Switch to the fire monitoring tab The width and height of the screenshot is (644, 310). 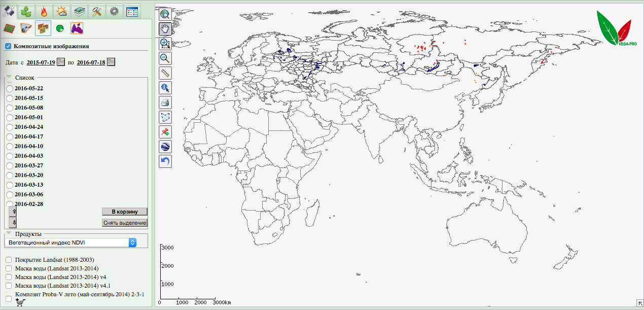pyautogui.click(x=44, y=11)
